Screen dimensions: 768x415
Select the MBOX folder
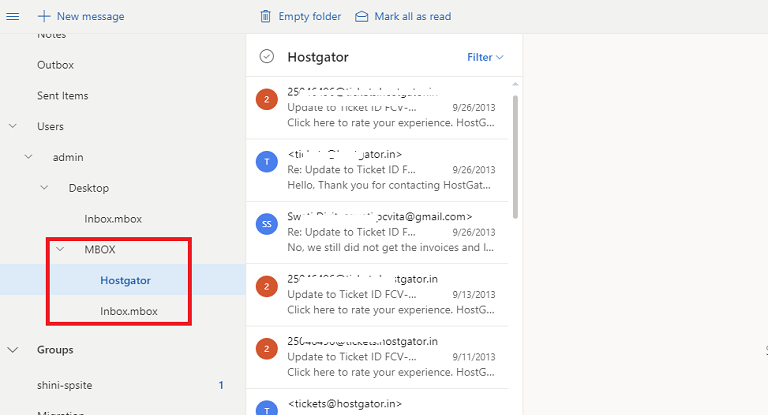pos(100,250)
